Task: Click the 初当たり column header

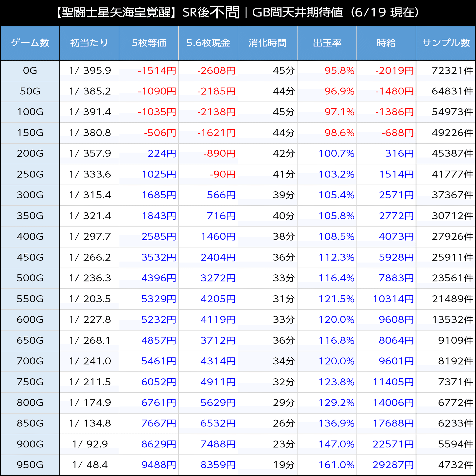Action: pos(89,43)
